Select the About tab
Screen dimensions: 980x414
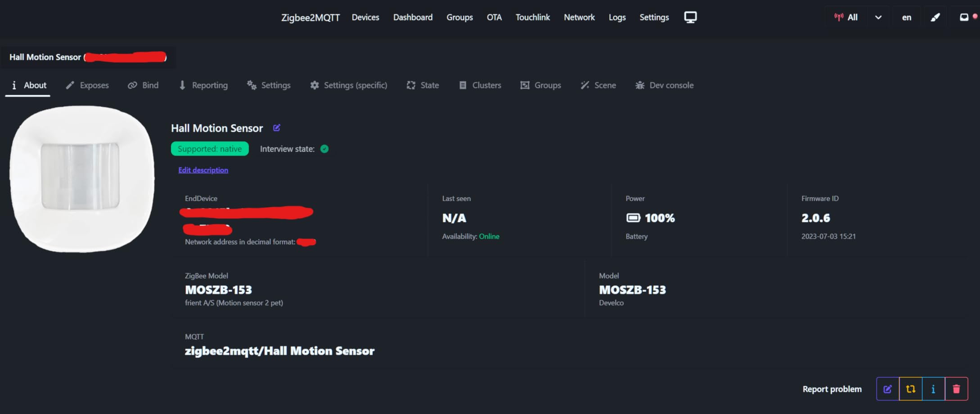click(x=28, y=85)
